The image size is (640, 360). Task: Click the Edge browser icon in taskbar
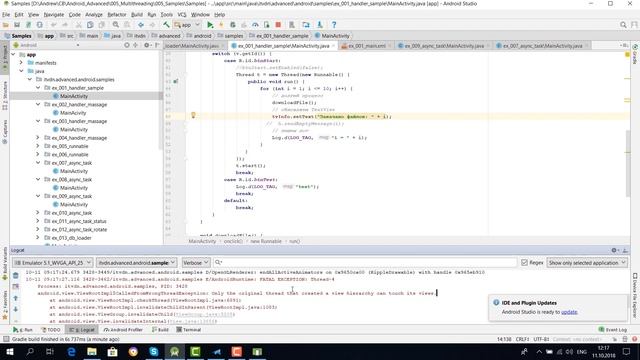(71, 351)
